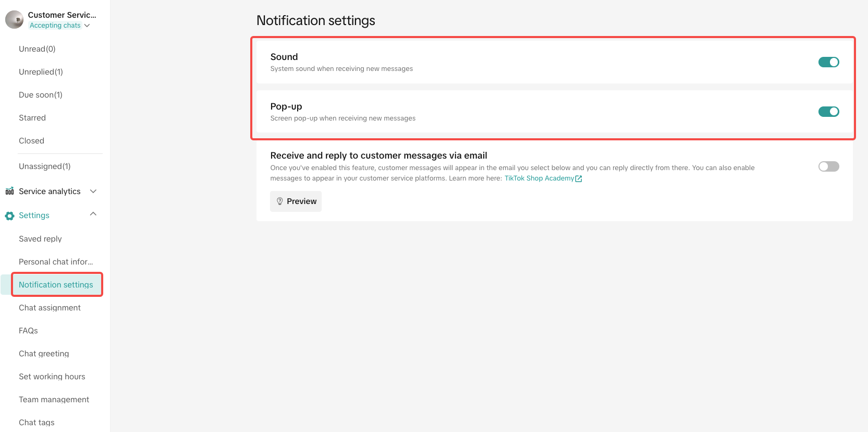Screen dimensions: 868x432
Task: Disable the Pop-up notification toggle
Action: coord(828,112)
